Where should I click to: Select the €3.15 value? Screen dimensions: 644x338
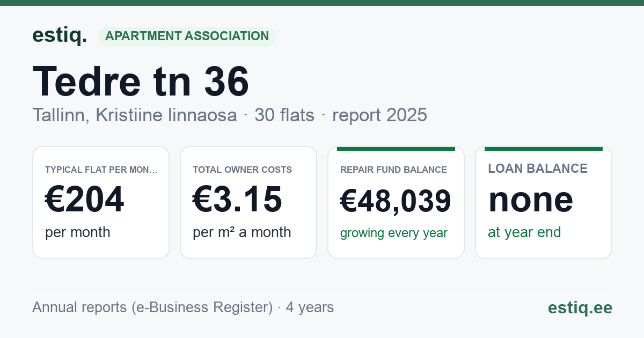pos(237,199)
